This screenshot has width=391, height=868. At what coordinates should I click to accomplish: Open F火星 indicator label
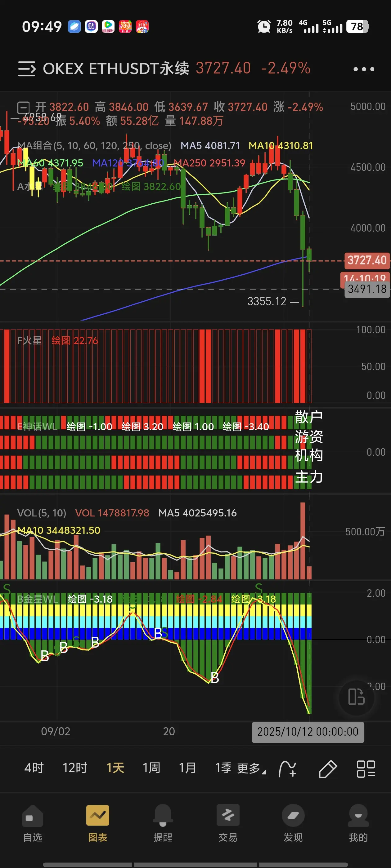click(29, 341)
